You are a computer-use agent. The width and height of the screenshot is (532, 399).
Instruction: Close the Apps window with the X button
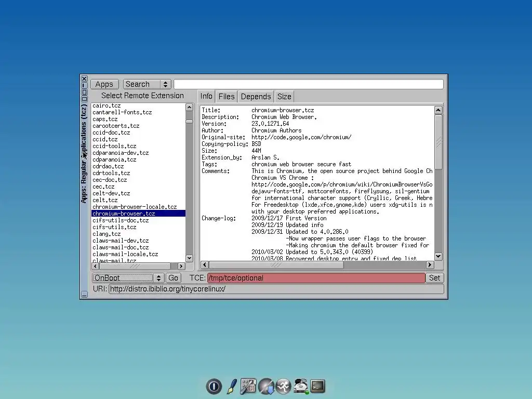click(85, 79)
